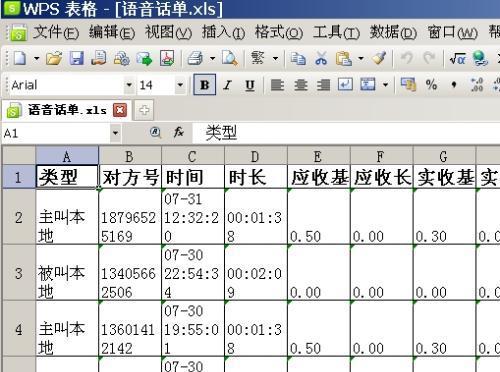
Task: Open the 文件(F) menu
Action: 56,32
